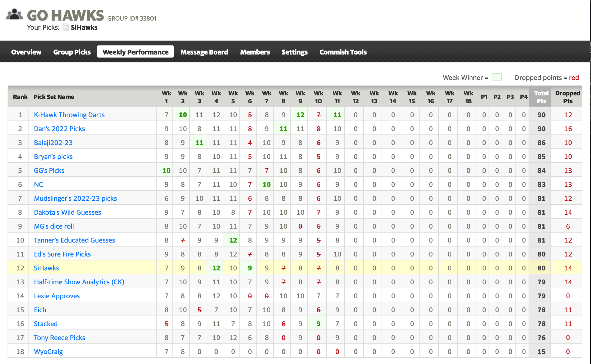Open the SiHawks picks link in header
The width and height of the screenshot is (591, 364).
(x=84, y=27)
